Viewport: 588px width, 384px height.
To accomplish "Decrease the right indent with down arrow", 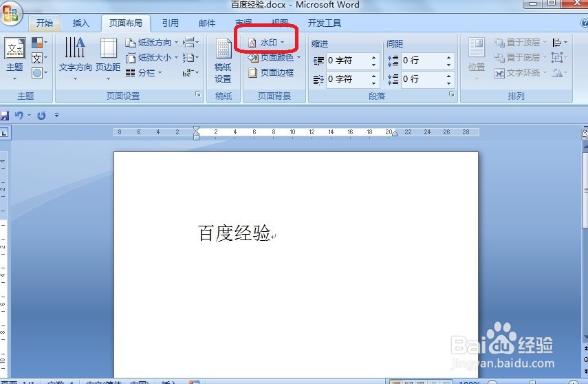I will click(x=374, y=83).
